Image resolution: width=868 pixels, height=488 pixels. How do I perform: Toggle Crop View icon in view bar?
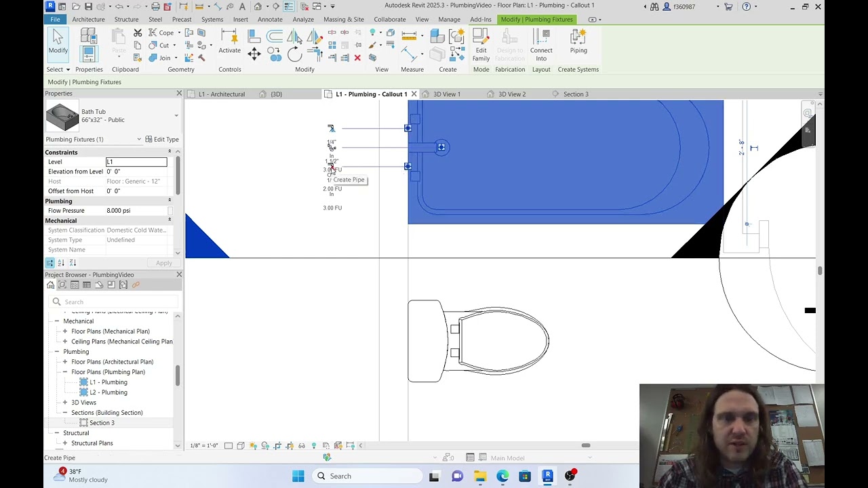pyautogui.click(x=277, y=445)
